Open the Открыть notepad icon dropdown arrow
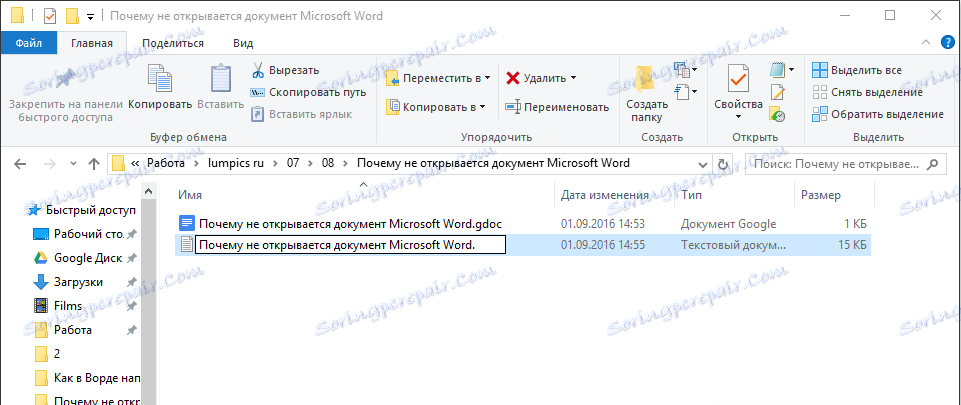The height and width of the screenshot is (405, 961). tap(791, 70)
